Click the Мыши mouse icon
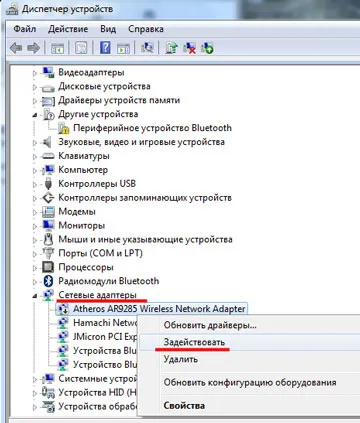This screenshot has height=423, width=360. 48,239
